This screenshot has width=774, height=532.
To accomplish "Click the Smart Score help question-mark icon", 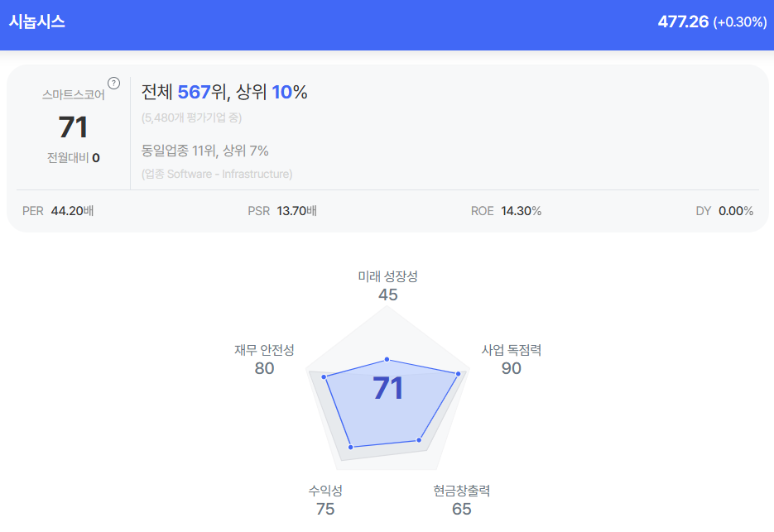I will coord(114,83).
